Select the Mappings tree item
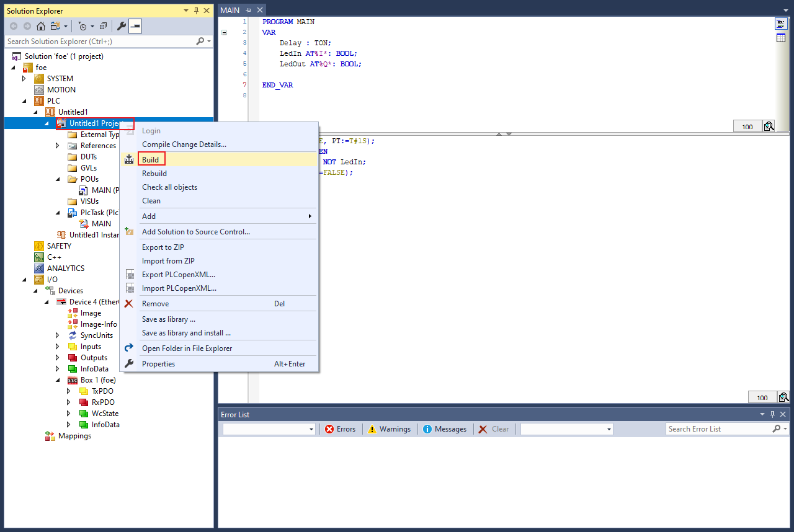Image resolution: width=794 pixels, height=532 pixels. 74,436
